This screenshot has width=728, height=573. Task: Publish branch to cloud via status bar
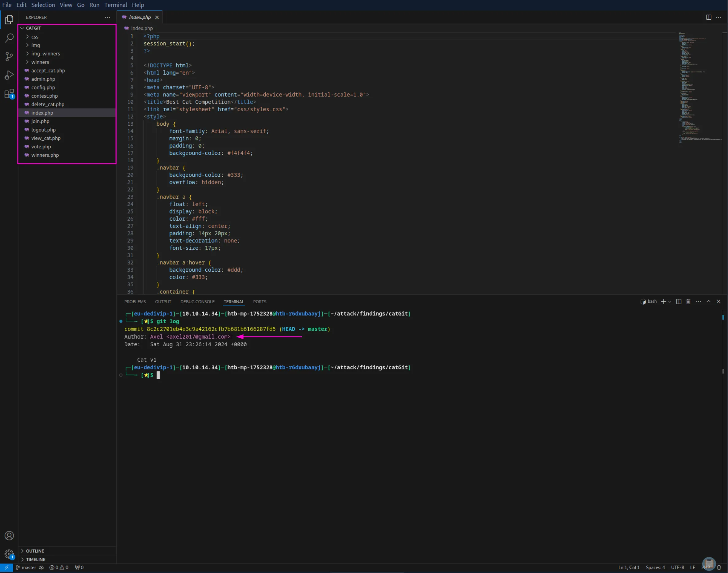click(x=41, y=568)
